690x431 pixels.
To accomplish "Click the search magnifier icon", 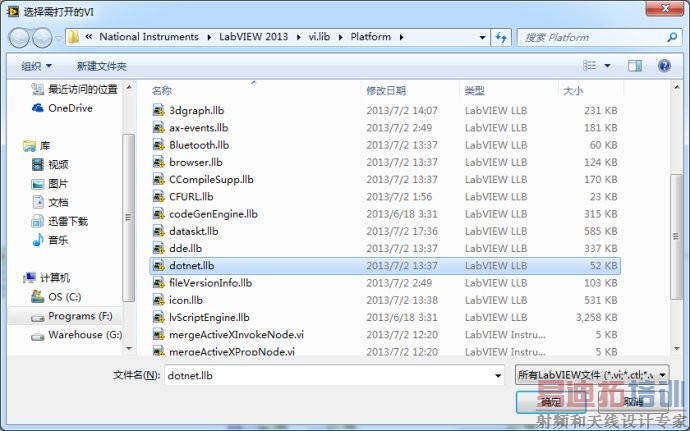I will click(672, 37).
